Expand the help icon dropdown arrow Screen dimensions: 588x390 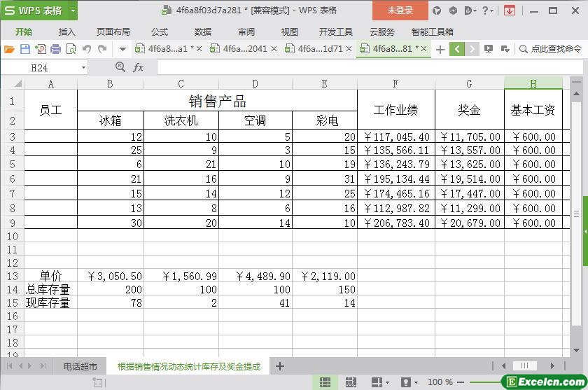491,11
